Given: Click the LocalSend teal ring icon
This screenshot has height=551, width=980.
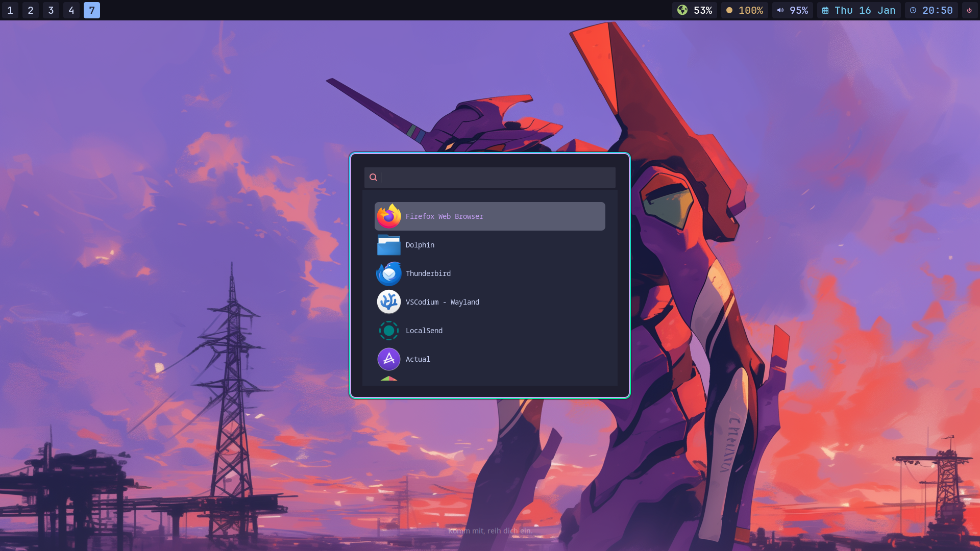Looking at the screenshot, I should (x=389, y=331).
